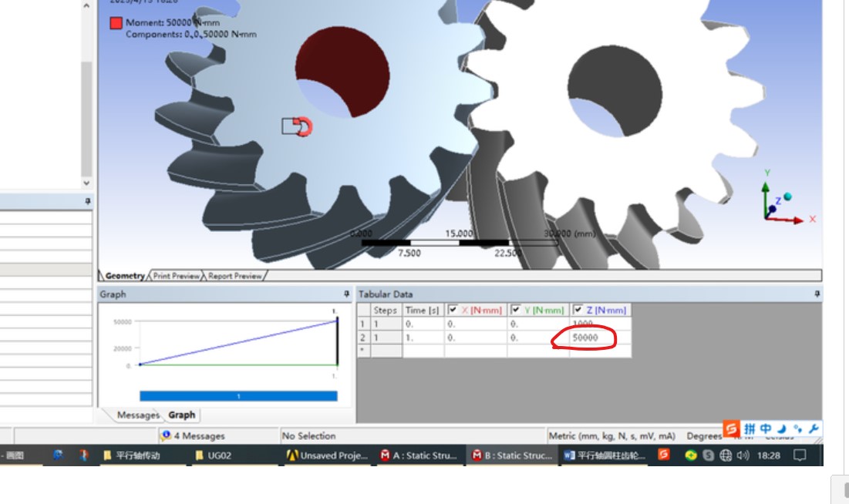Click the moon icon on IME toolbar
This screenshot has width=849, height=504.
click(782, 428)
